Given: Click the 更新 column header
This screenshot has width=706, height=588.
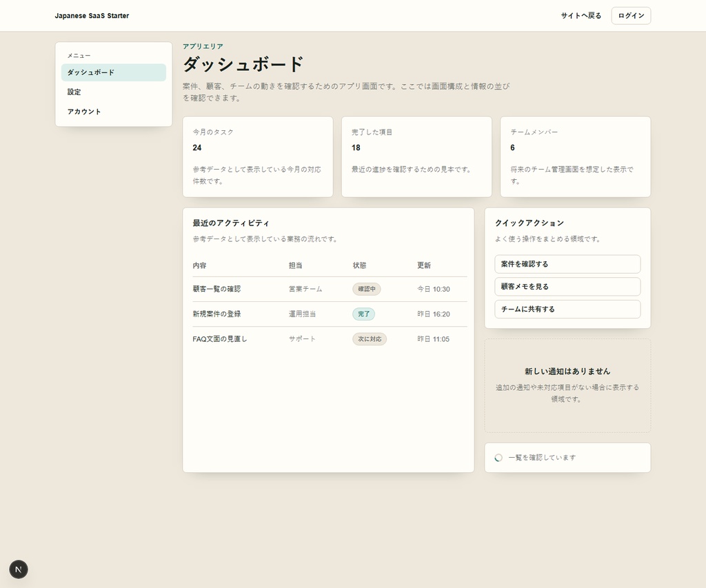Looking at the screenshot, I should point(424,265).
